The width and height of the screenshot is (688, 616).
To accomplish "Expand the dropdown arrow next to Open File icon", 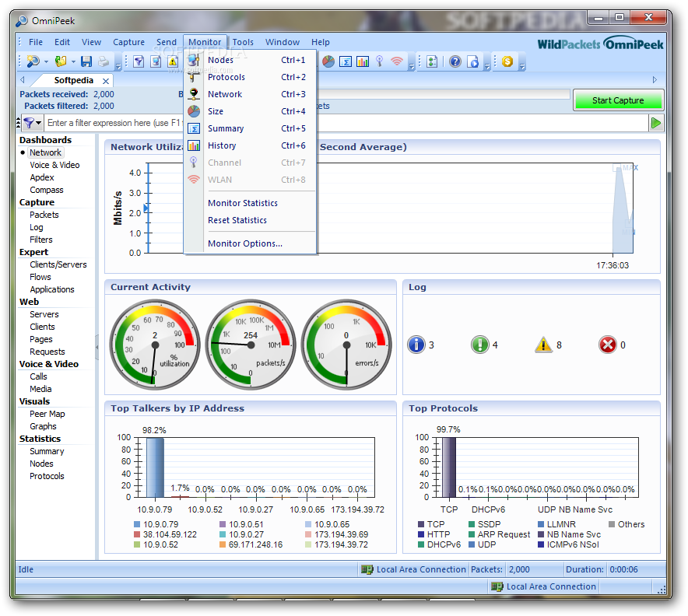I will tap(73, 61).
